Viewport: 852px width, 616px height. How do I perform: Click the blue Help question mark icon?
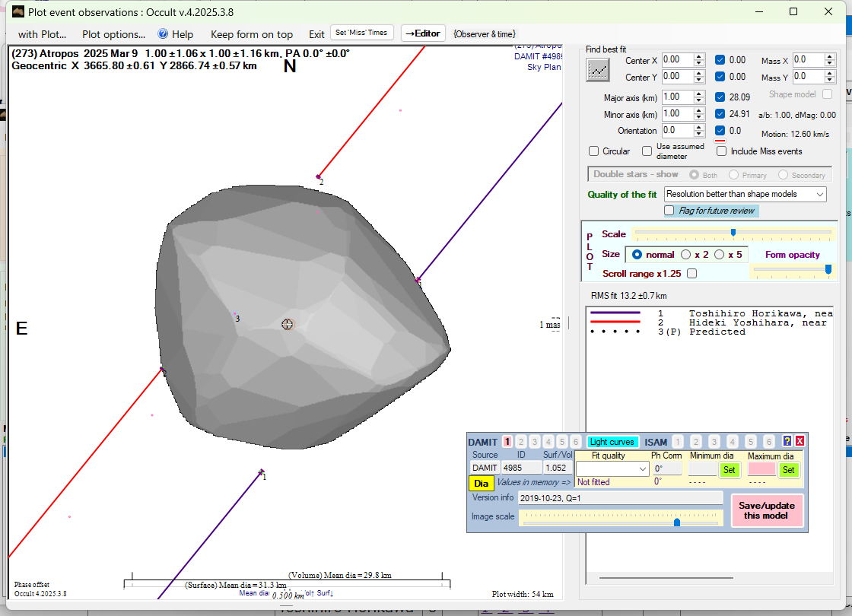pos(163,34)
